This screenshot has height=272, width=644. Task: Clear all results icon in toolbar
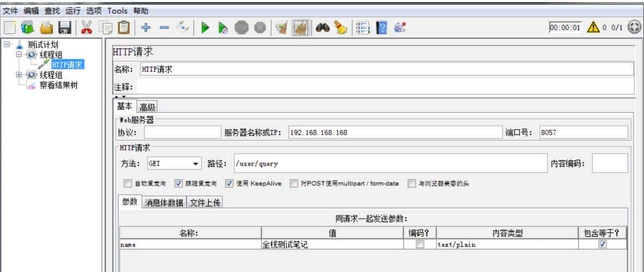tap(300, 28)
